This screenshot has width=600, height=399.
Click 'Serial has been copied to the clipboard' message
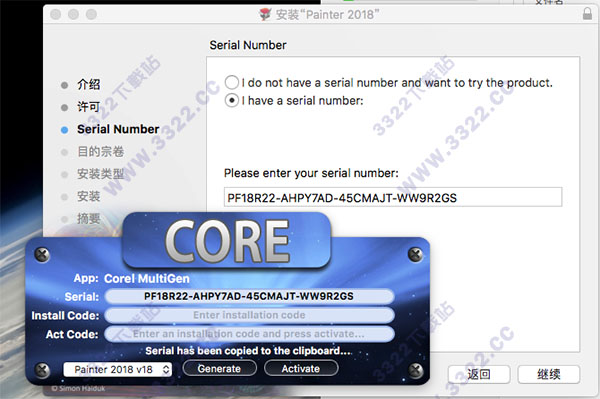[248, 351]
